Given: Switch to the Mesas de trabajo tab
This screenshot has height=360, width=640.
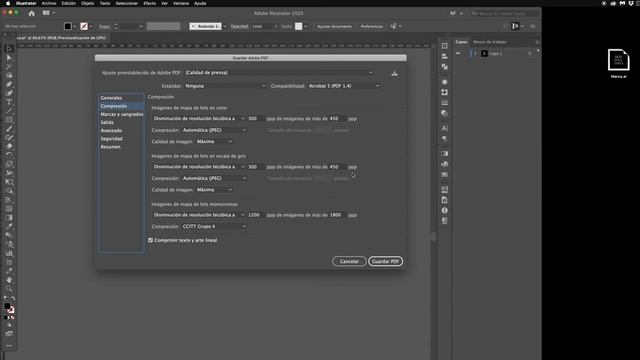Looking at the screenshot, I should coord(490,42).
